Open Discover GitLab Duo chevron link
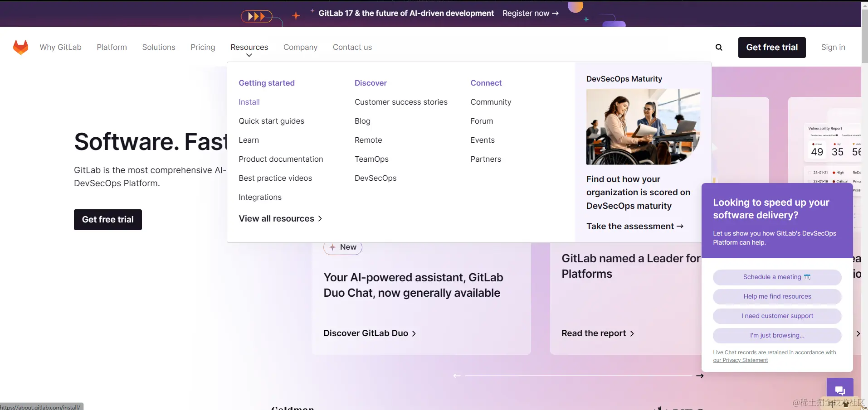 click(369, 333)
